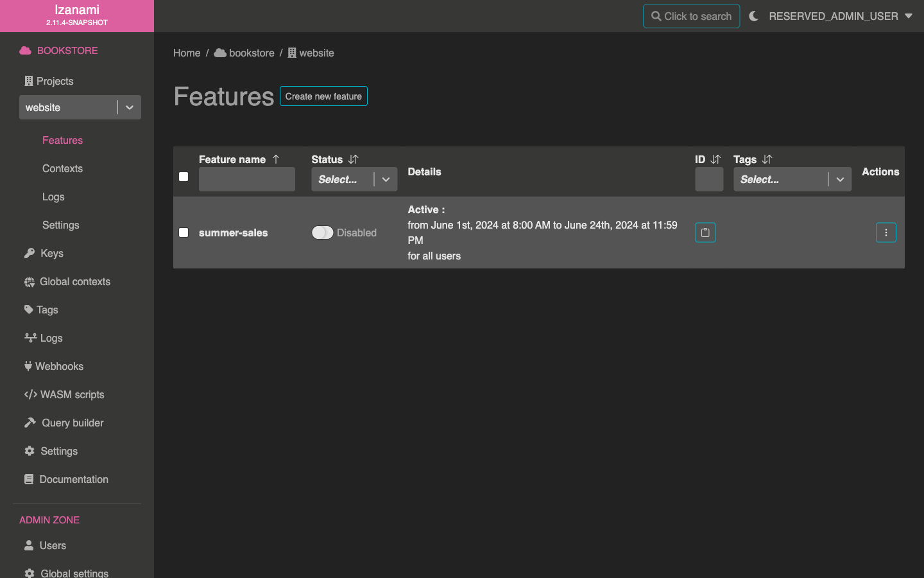Sort table by Status column arrows
The image size is (924, 578).
[x=353, y=159]
